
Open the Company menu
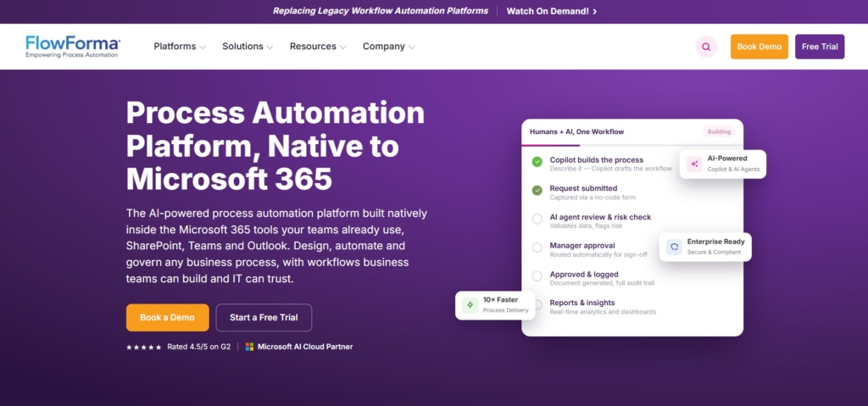point(388,47)
